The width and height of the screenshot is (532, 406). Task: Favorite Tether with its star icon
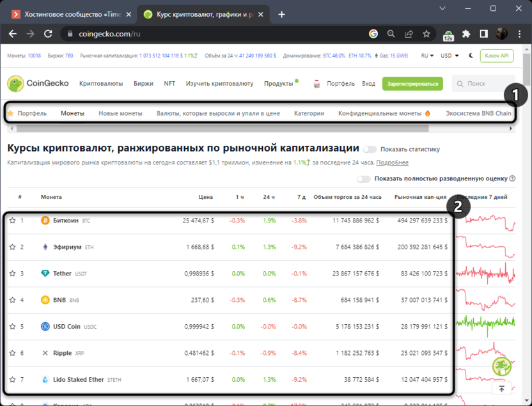[x=13, y=274]
